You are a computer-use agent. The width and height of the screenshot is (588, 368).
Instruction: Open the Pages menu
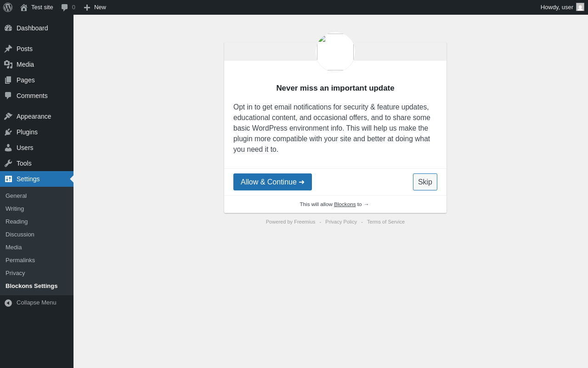[26, 80]
